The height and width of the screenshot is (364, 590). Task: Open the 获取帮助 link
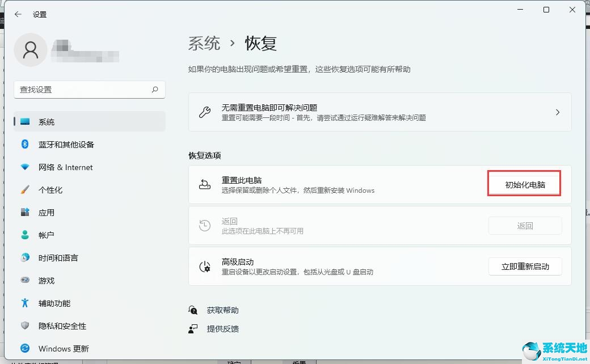[224, 310]
